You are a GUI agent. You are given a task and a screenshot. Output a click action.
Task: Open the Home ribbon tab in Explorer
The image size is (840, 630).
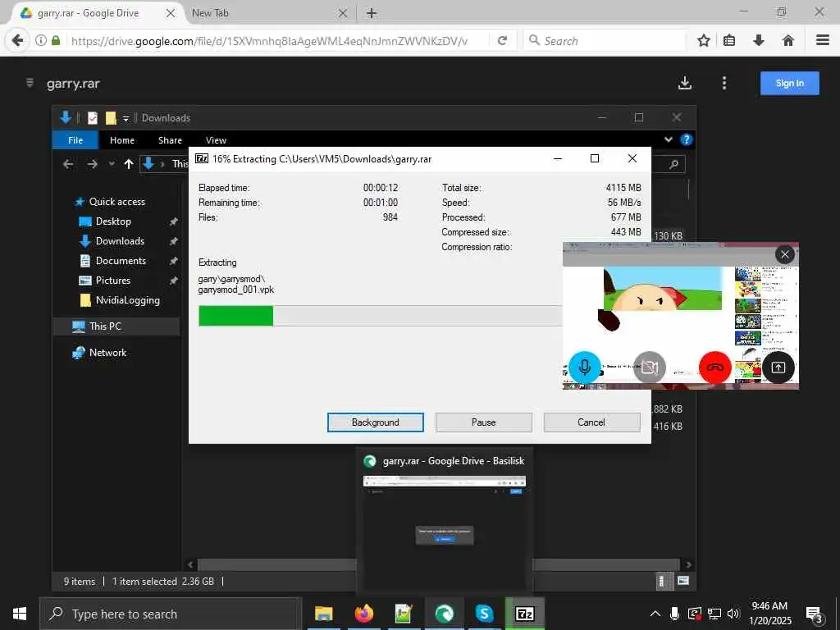[122, 140]
